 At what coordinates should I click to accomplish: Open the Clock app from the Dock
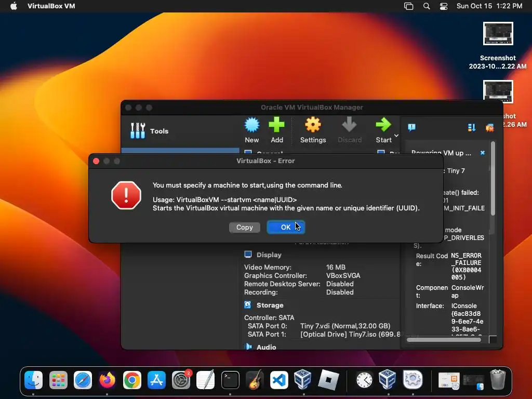point(364,380)
